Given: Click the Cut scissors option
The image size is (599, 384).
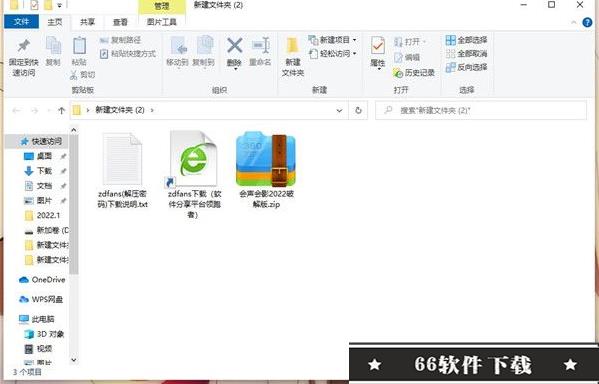Looking at the screenshot, I should pyautogui.click(x=83, y=75).
